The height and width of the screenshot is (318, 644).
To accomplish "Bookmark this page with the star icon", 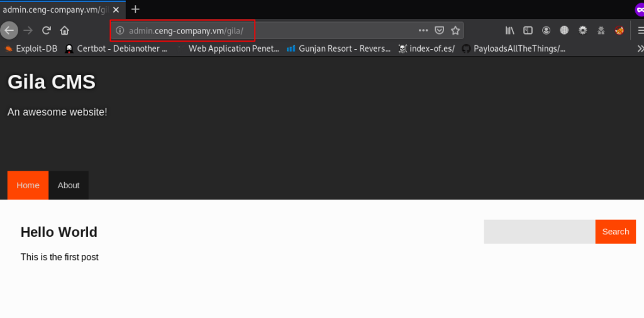I will 455,30.
